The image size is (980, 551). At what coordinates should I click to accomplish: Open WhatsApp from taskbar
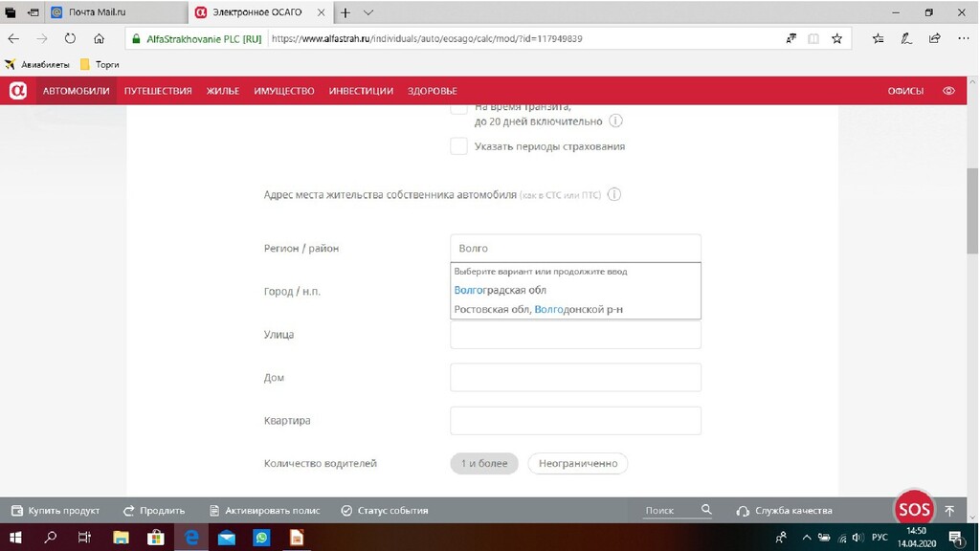(261, 538)
